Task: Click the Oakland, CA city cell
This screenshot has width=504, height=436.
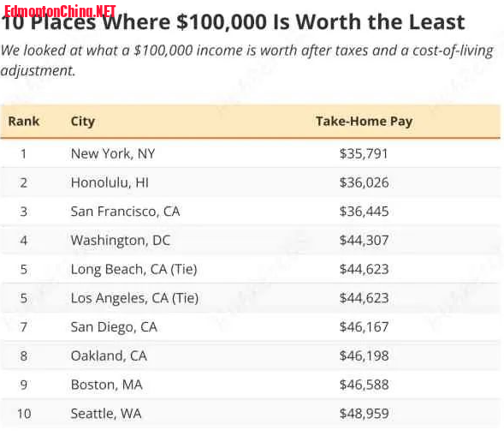Action: click(109, 355)
